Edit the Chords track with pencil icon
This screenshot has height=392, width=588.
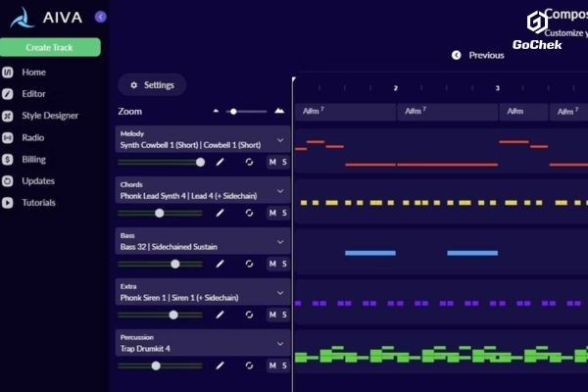coord(220,213)
